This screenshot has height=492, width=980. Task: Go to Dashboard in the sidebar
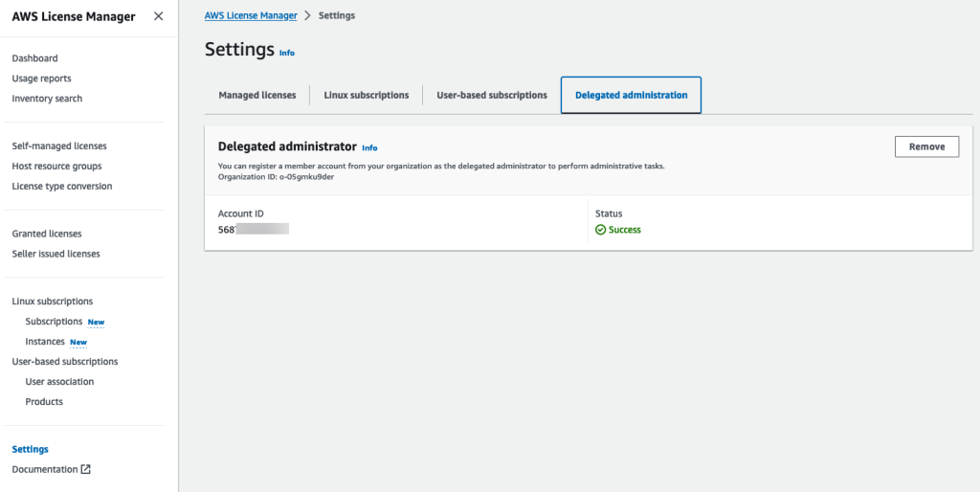[x=35, y=58]
